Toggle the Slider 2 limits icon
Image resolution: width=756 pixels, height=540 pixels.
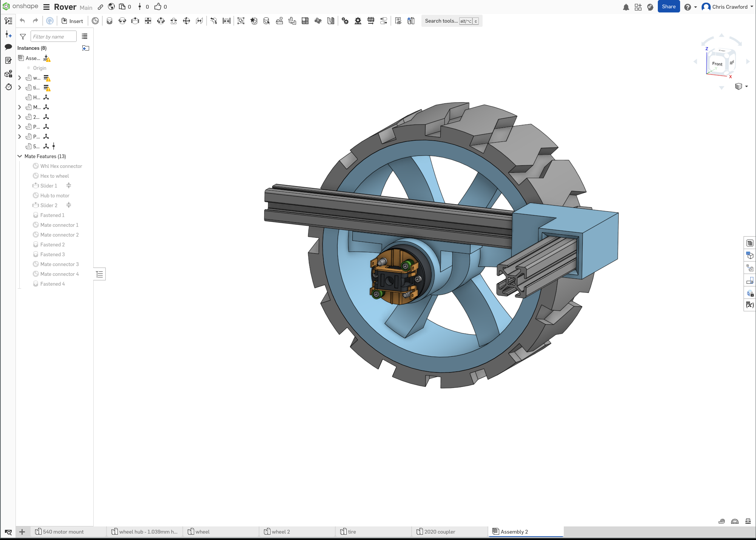click(69, 205)
